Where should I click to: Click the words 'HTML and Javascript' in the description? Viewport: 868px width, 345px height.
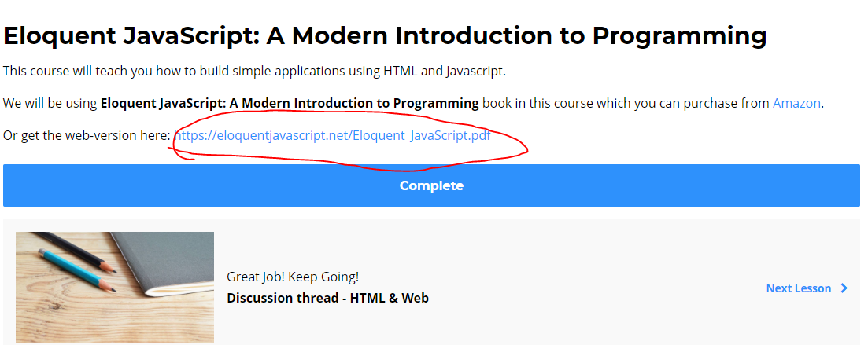click(444, 72)
